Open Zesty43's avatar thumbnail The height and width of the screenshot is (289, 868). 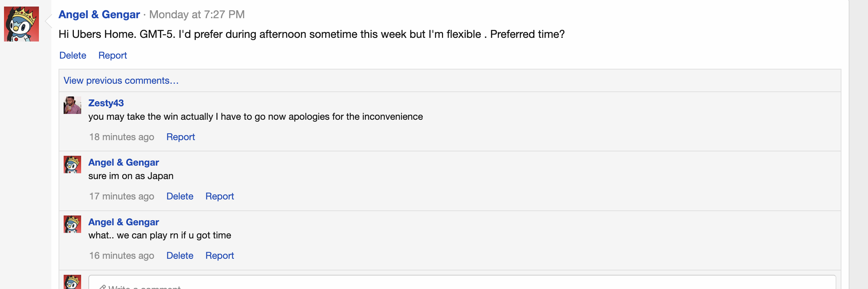pyautogui.click(x=72, y=105)
